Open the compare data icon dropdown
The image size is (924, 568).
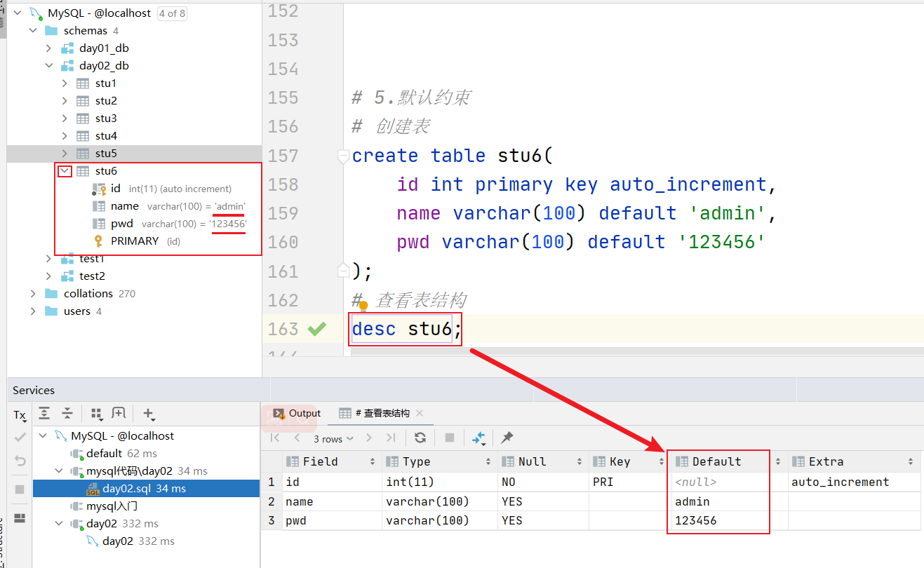click(479, 438)
